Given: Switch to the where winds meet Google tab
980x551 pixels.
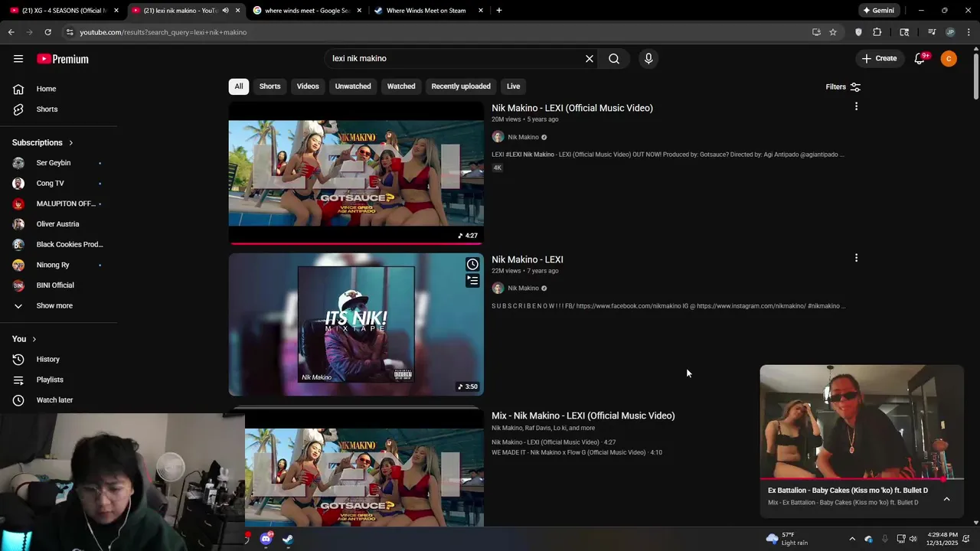Looking at the screenshot, I should pos(306,11).
